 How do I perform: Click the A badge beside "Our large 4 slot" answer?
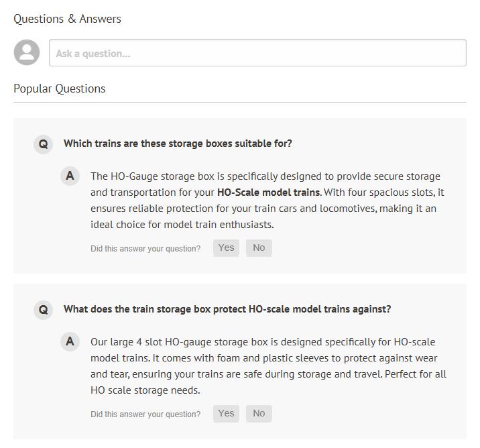coord(70,342)
